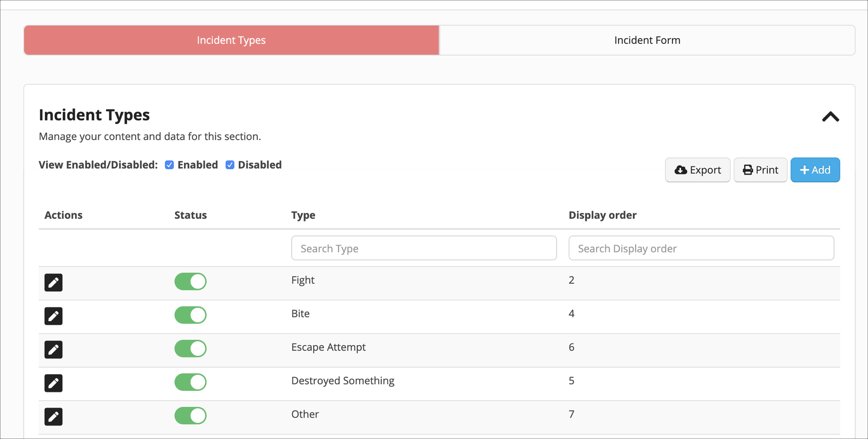
Task: Edit the Escape Attempt incident type
Action: pyautogui.click(x=53, y=349)
